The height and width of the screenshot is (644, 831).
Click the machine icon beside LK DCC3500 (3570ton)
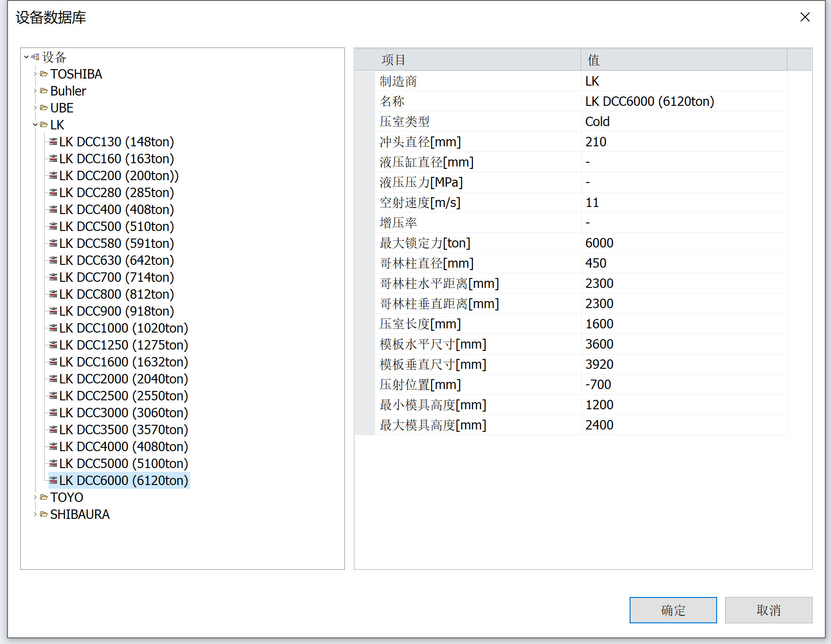click(53, 429)
